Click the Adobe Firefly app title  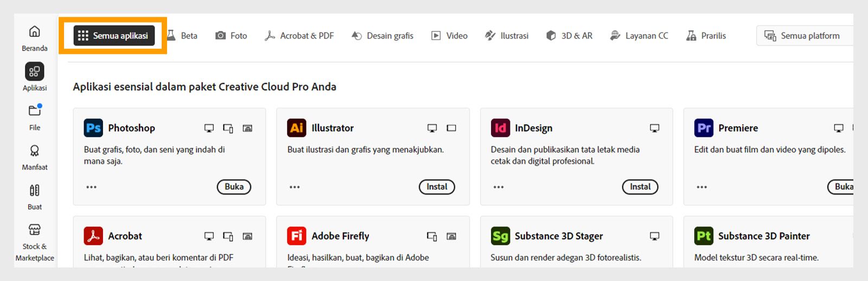pos(340,236)
